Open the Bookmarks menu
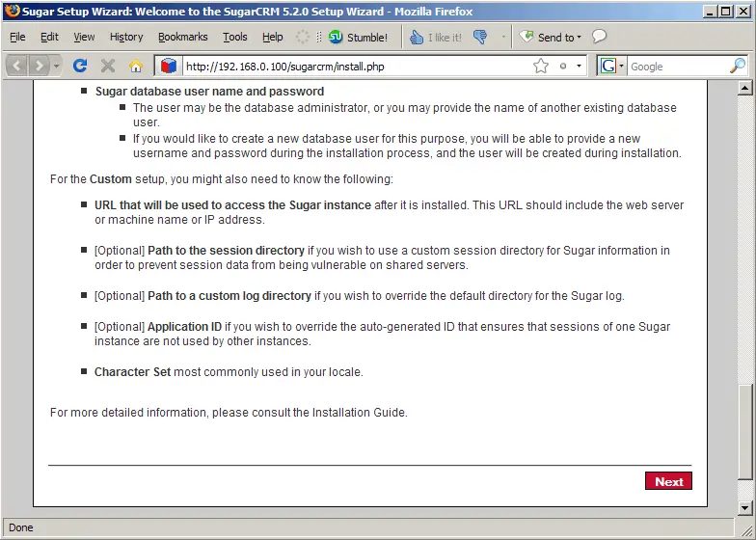Screen dimensions: 756x540 click(183, 37)
